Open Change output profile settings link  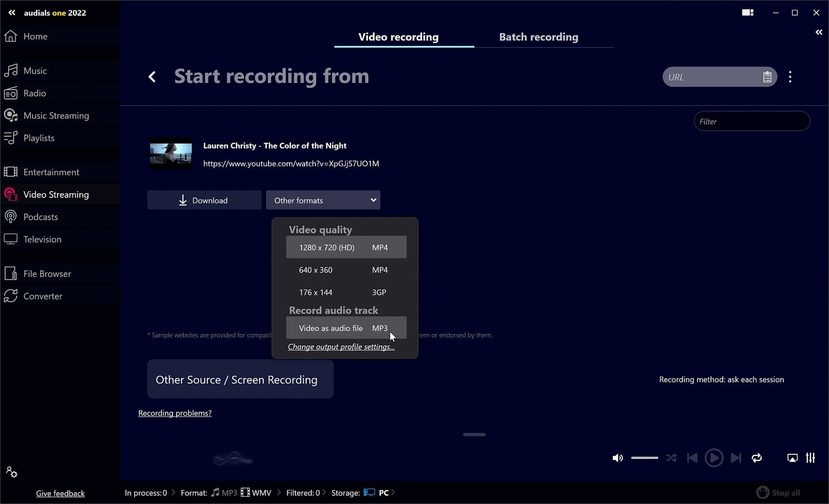click(341, 347)
